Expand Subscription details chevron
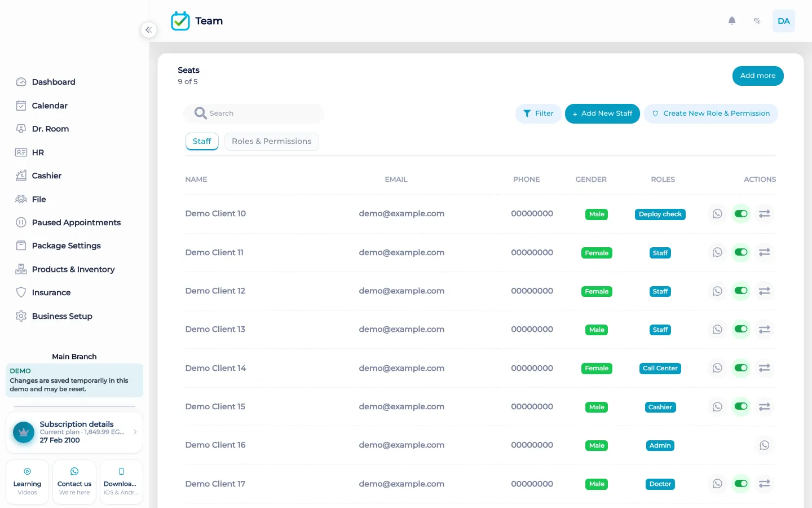This screenshot has width=812, height=508. [135, 432]
